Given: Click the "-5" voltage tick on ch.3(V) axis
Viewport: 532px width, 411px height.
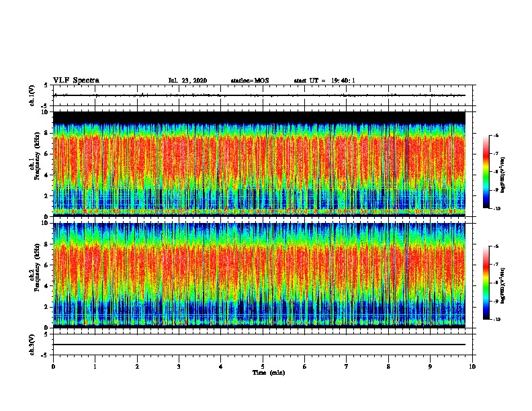Looking at the screenshot, I should pos(45,355).
